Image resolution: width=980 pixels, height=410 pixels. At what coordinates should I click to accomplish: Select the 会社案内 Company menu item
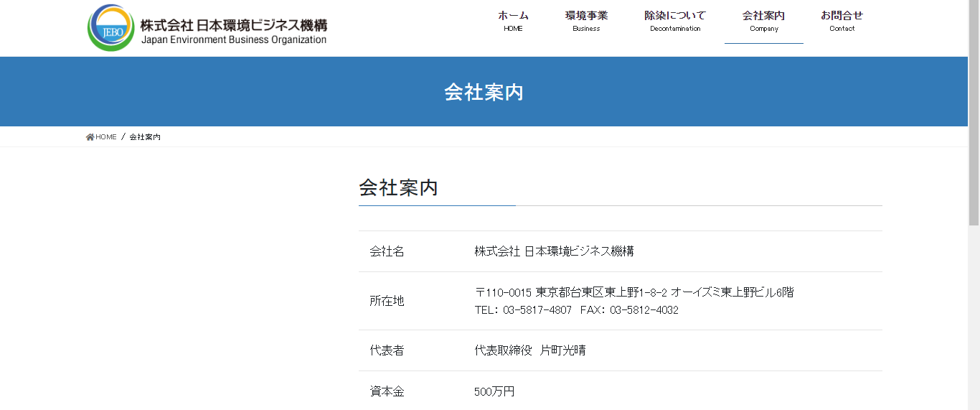(x=763, y=21)
